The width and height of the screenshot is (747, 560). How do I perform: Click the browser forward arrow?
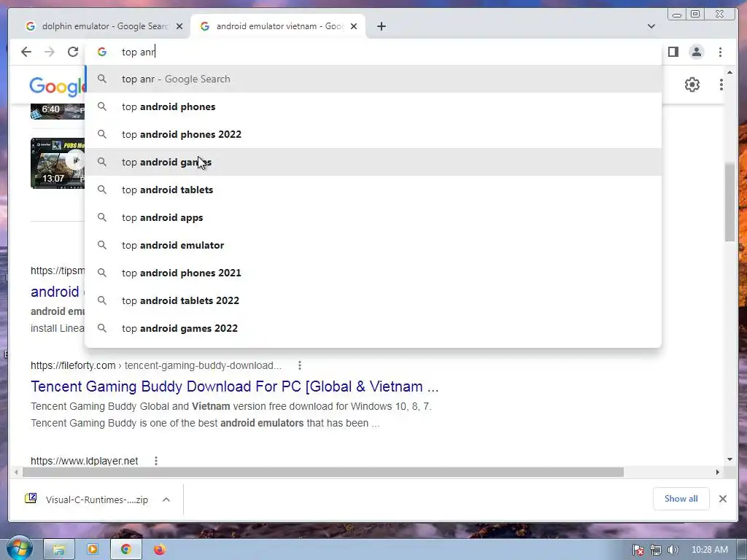50,52
